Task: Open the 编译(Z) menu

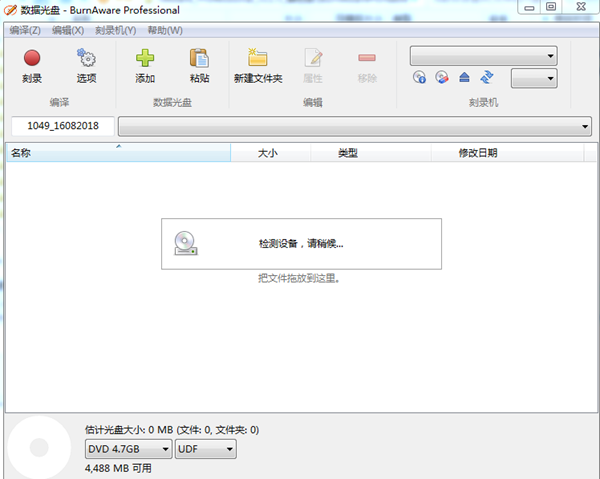Action: click(x=25, y=30)
